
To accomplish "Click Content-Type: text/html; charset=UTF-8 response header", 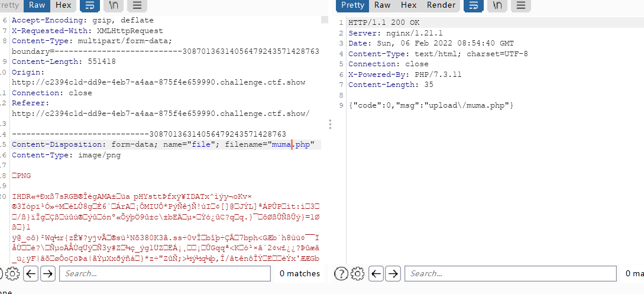I will [x=438, y=54].
